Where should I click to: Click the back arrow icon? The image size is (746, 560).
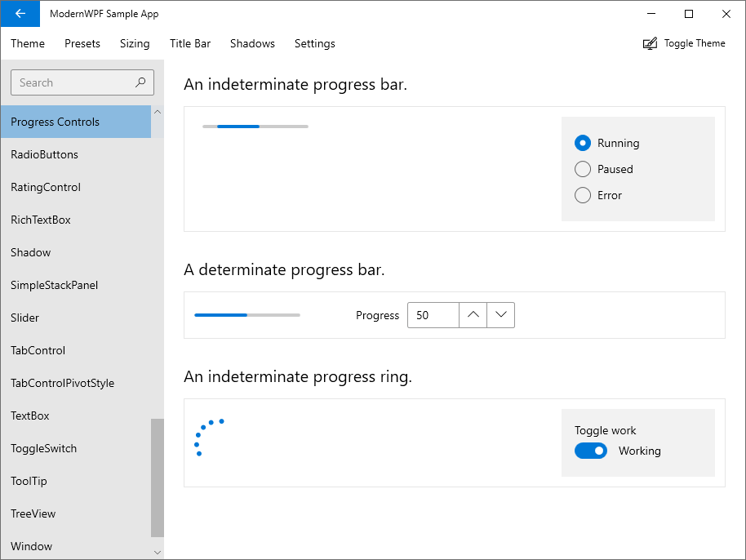19,14
